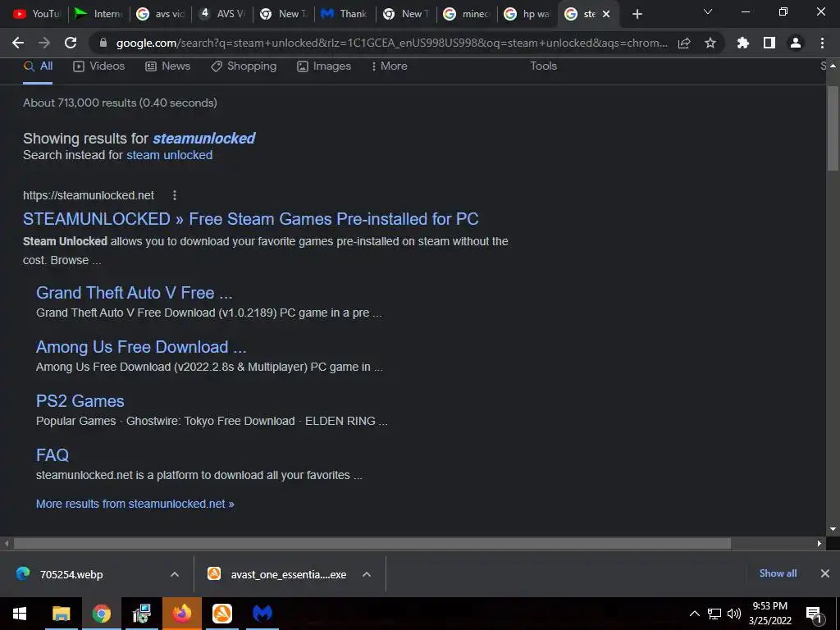Viewport: 840px width, 630px height.
Task: Open three-dot options beside steamunlocked.net URL
Action: [x=174, y=195]
